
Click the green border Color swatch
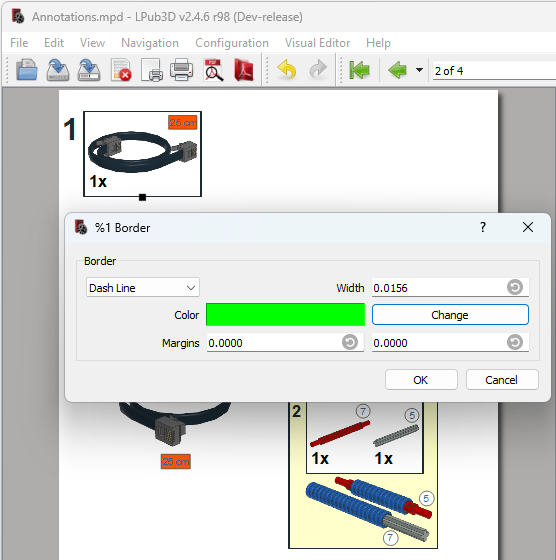click(285, 315)
